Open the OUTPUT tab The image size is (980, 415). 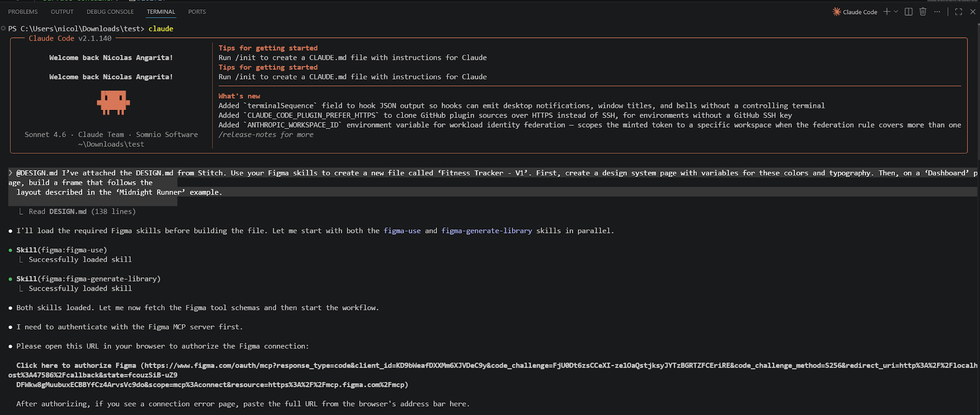click(x=62, y=12)
